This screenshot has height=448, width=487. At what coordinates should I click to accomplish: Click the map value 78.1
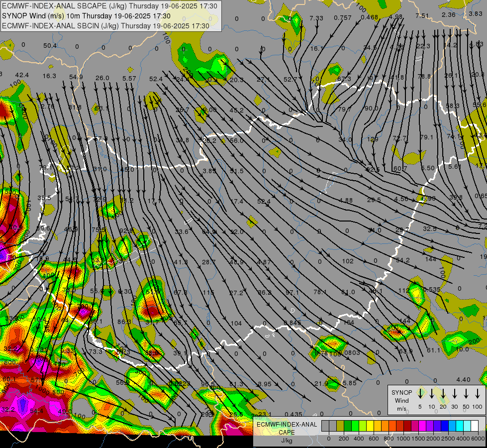(x=320, y=292)
